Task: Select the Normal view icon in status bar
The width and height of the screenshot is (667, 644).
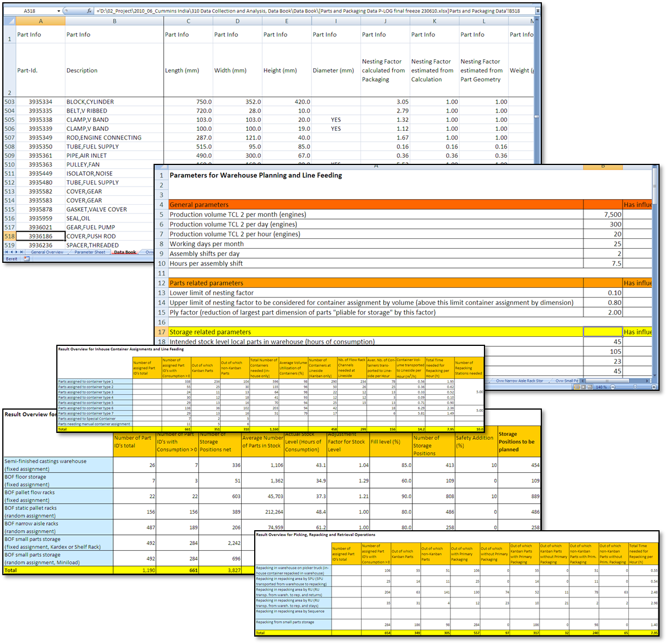Action: click(x=578, y=386)
